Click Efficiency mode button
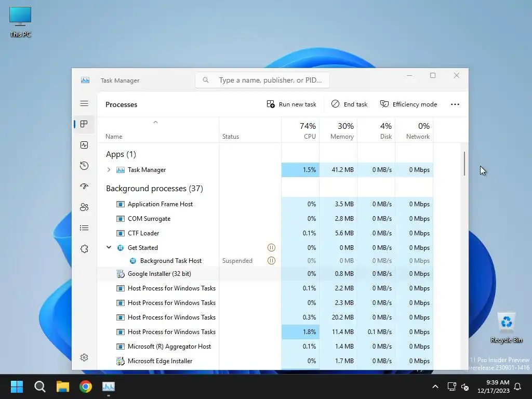Viewport: 532px width, 399px height. (408, 104)
